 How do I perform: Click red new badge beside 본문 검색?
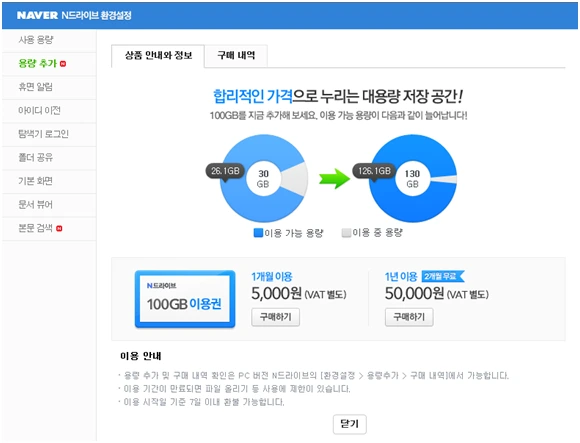59,229
